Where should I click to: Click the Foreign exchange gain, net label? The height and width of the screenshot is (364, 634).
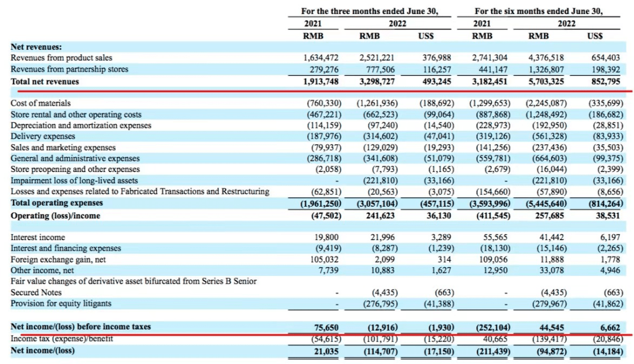(58, 259)
